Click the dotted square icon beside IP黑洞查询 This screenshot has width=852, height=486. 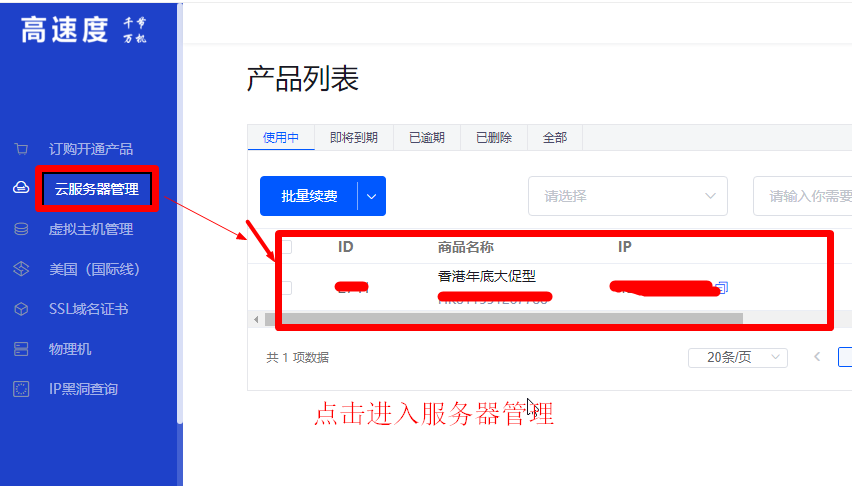click(21, 389)
